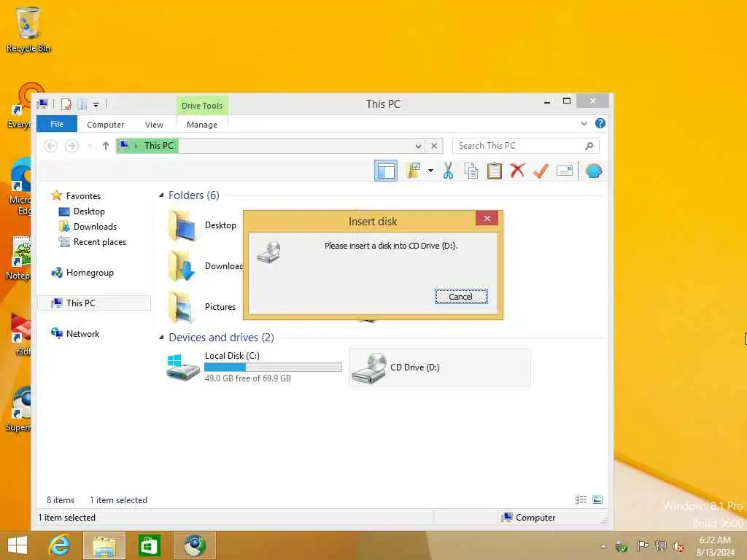Screen dimensions: 747x560
Task: Open Customize Quick Access Toolbar dropdown
Action: (96, 105)
